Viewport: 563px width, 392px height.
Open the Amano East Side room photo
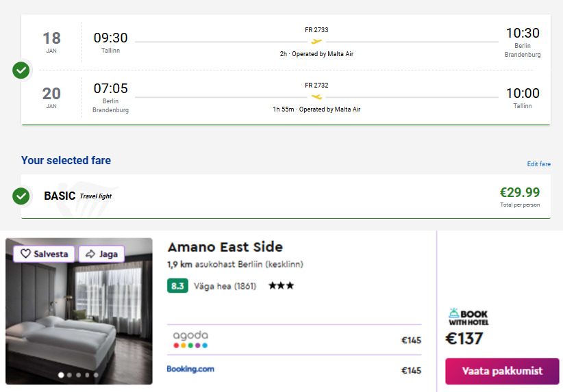click(x=79, y=311)
